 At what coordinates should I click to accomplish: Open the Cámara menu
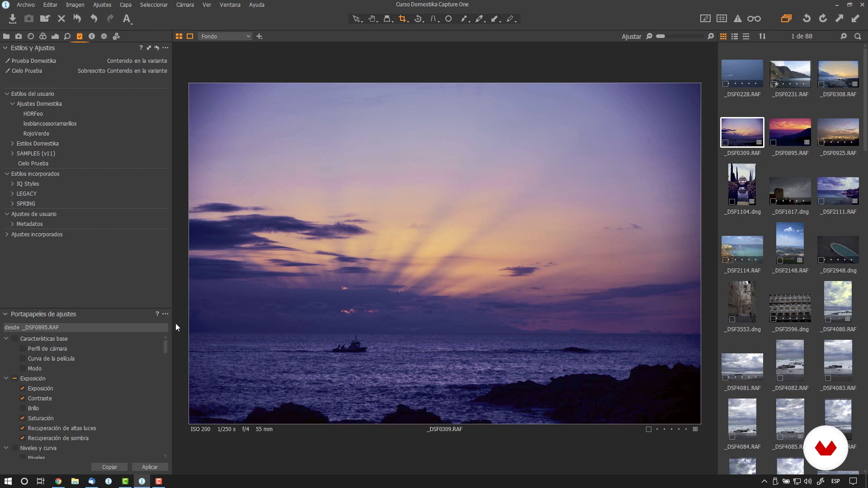(185, 5)
